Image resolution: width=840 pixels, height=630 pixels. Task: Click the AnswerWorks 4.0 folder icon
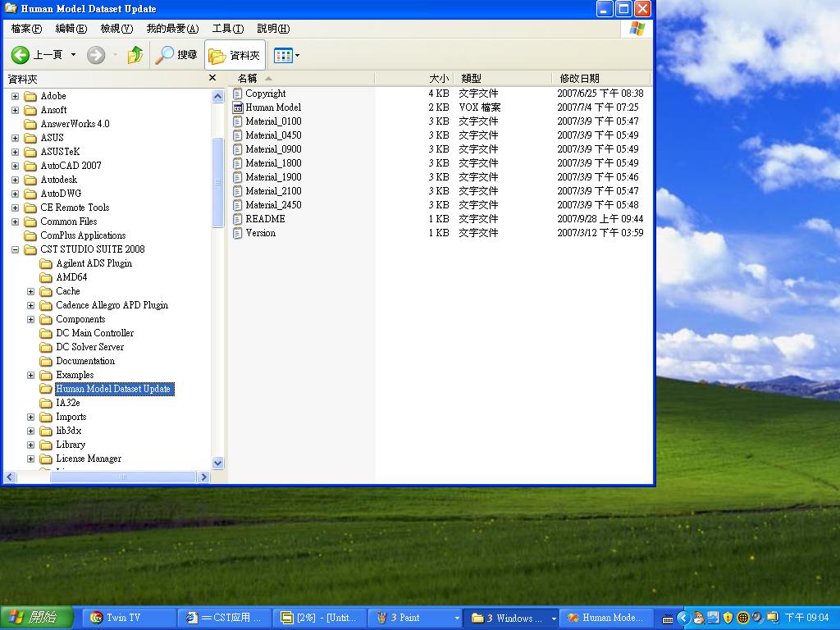pyautogui.click(x=30, y=124)
